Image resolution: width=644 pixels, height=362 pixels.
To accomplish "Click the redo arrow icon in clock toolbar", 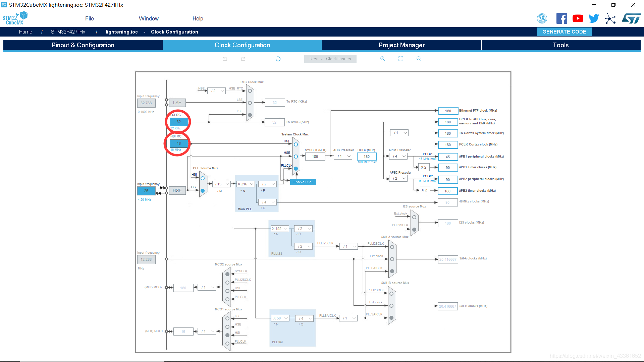I will pyautogui.click(x=243, y=59).
